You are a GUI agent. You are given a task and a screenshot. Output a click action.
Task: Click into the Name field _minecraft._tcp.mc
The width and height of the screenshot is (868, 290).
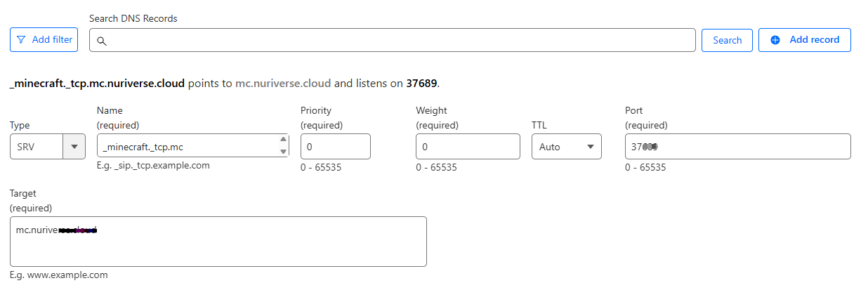193,147
